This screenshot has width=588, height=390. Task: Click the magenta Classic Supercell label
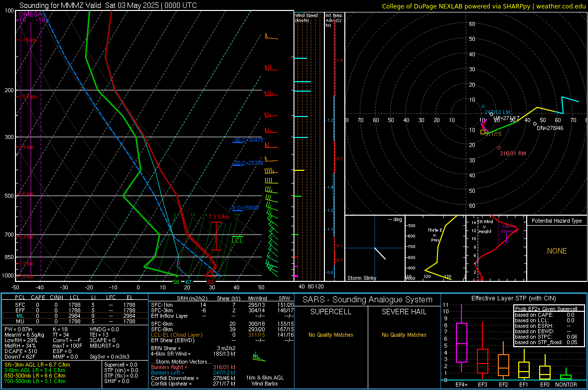click(x=509, y=229)
